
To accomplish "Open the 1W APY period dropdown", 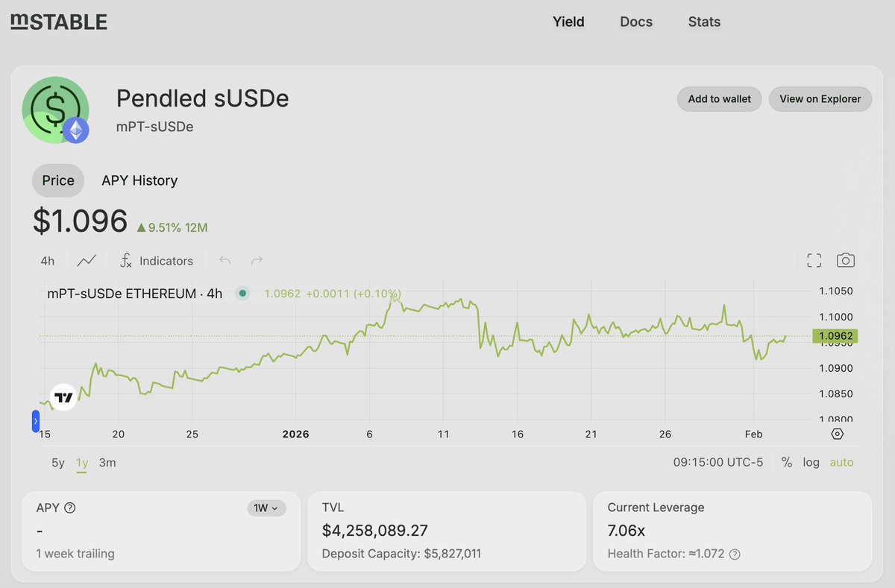I will pos(266,508).
